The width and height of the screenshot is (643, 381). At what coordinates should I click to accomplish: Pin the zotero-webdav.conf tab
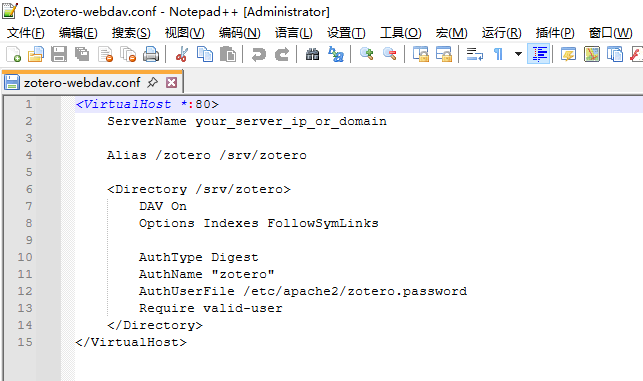(153, 82)
